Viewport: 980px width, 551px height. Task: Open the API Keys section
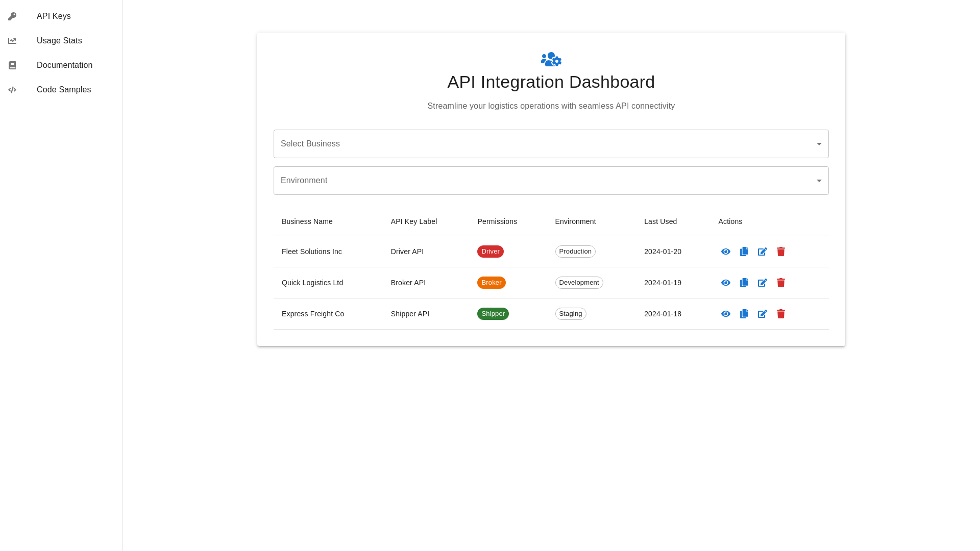point(54,16)
